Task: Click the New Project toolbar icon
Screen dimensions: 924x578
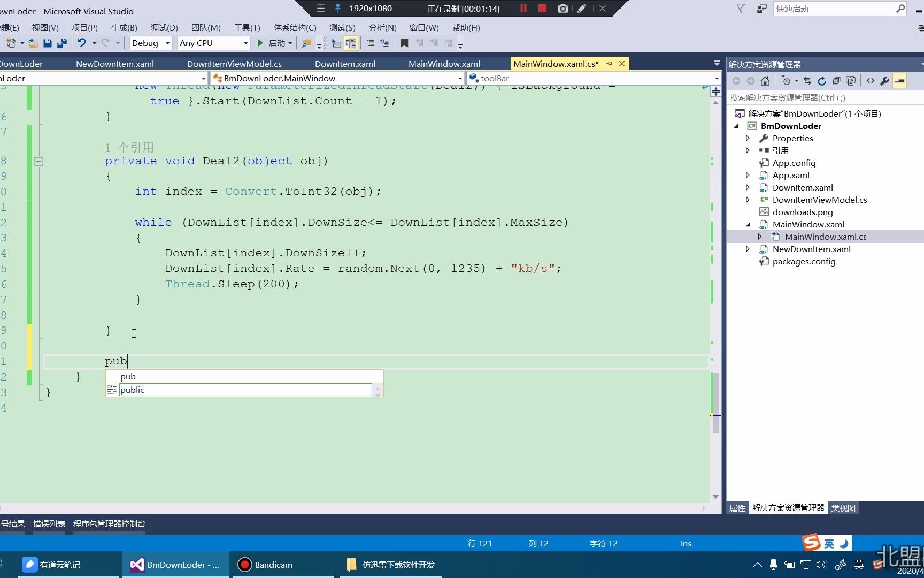Action: (x=11, y=43)
